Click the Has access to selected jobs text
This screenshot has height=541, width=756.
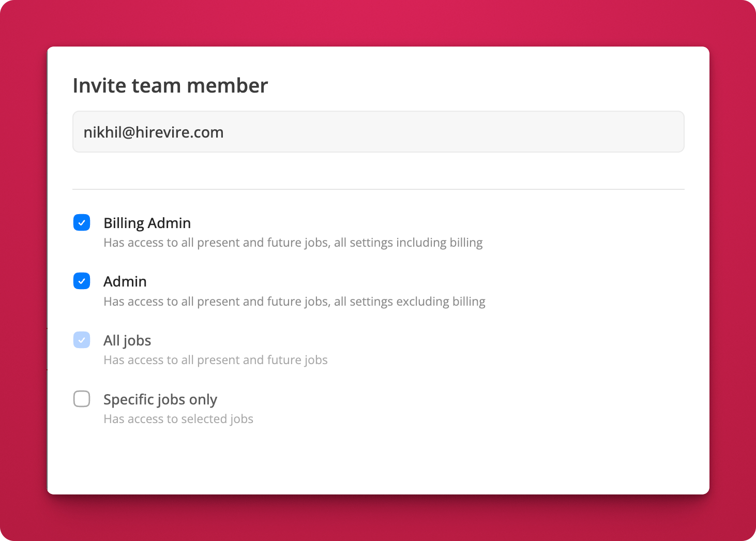pos(178,419)
